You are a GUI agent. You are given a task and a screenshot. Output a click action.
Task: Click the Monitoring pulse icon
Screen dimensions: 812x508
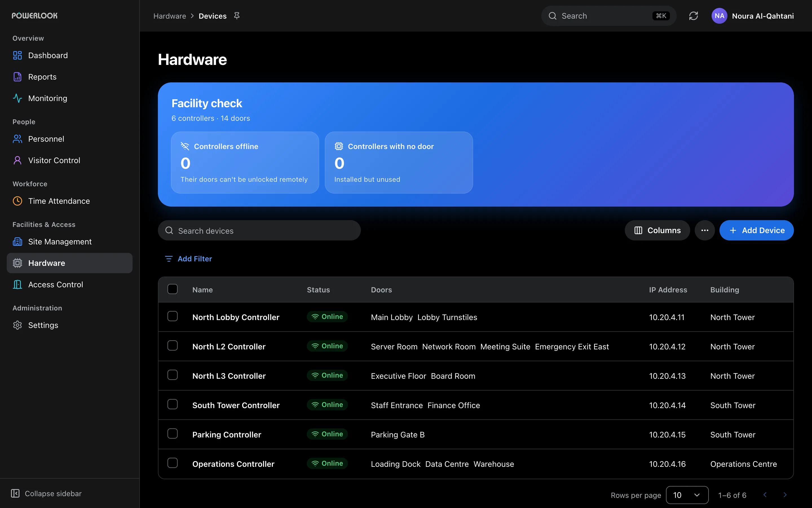click(x=17, y=98)
